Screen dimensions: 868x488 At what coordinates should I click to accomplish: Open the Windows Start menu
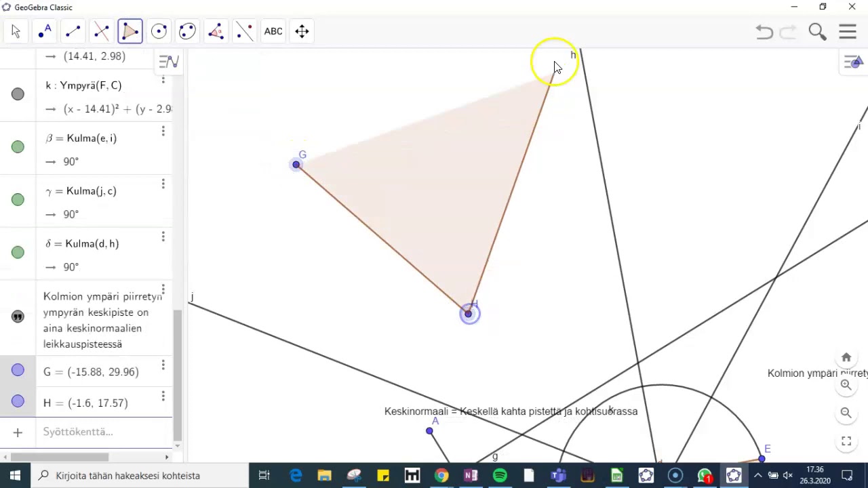click(15, 476)
